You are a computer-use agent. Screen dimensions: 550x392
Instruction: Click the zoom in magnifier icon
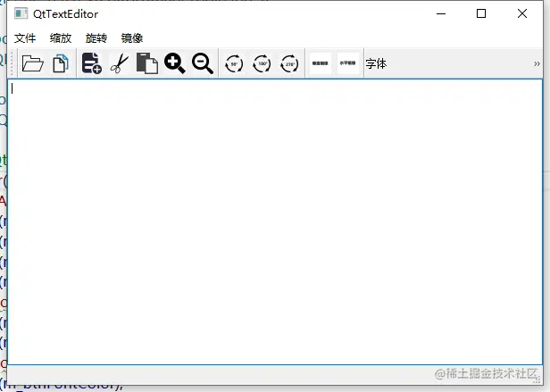[x=175, y=63]
